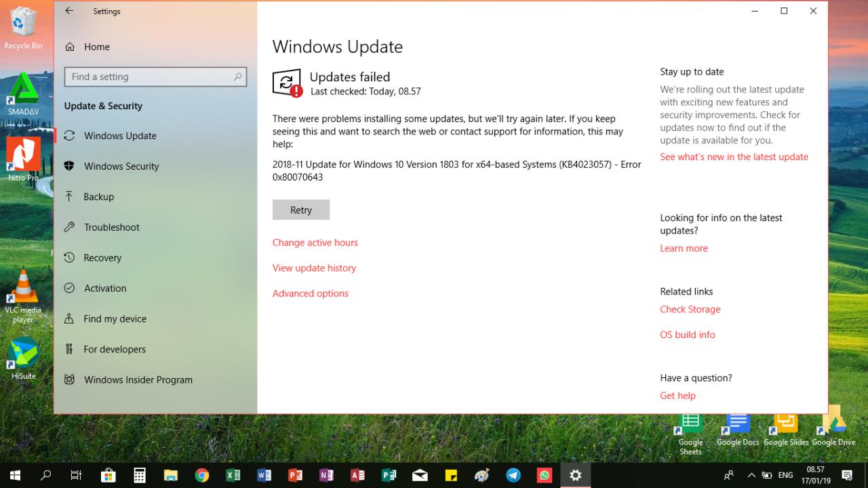This screenshot has width=868, height=488.
Task: Open the Troubleshoot settings page
Action: pos(155,227)
